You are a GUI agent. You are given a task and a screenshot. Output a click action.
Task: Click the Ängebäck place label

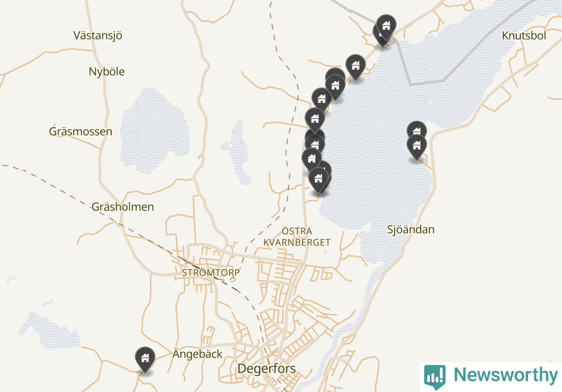coord(197,355)
